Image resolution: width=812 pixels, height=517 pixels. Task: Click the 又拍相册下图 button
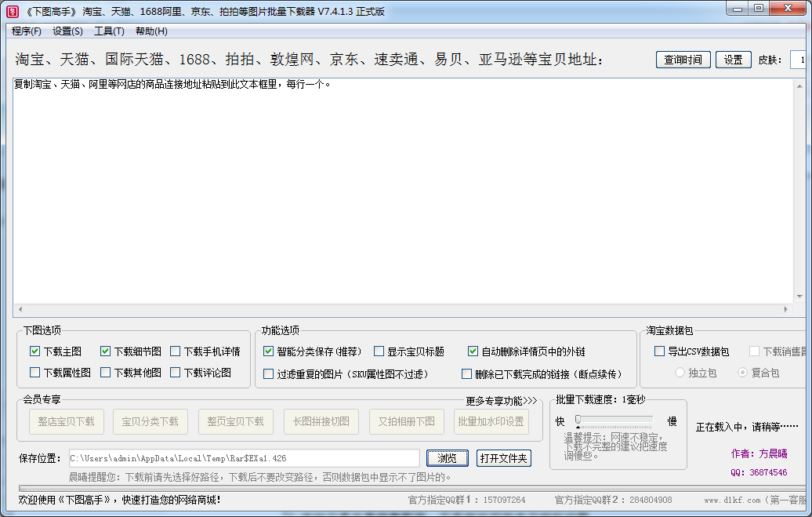407,421
